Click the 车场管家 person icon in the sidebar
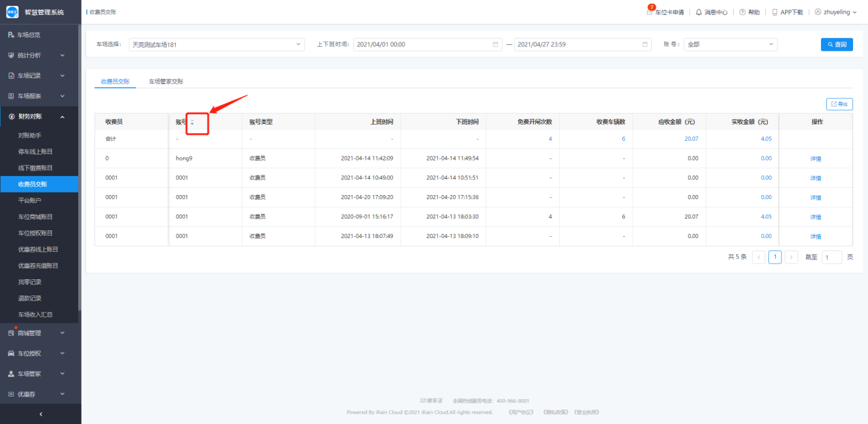The image size is (868, 424). 11,374
